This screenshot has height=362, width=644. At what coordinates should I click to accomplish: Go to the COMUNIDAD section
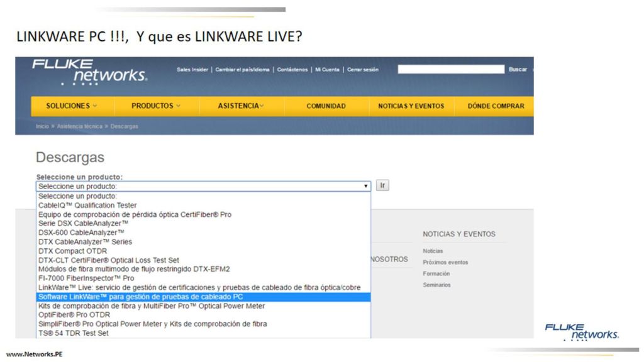pyautogui.click(x=326, y=106)
